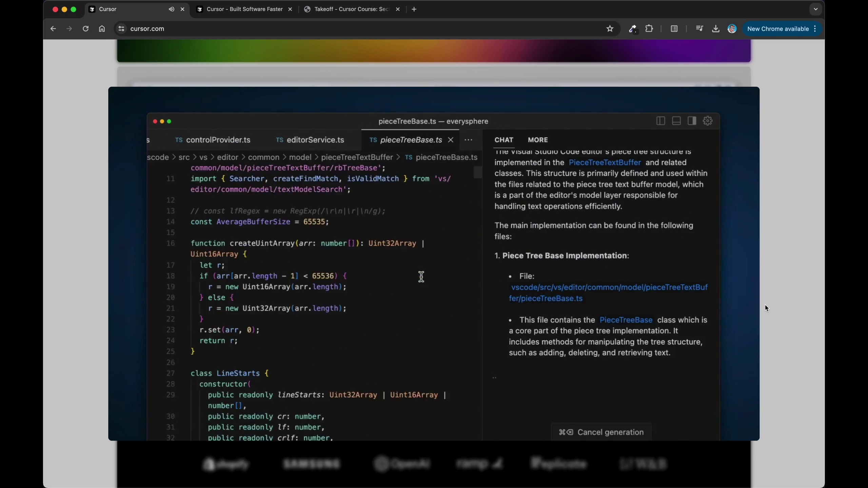Image resolution: width=868 pixels, height=488 pixels.
Task: Open the tab search dropdown arrow
Action: (815, 9)
